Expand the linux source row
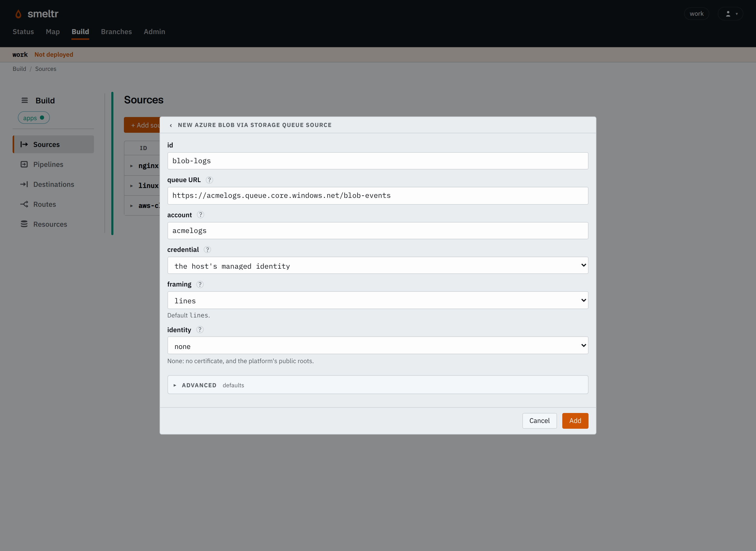Viewport: 756px width, 551px height. [x=132, y=186]
